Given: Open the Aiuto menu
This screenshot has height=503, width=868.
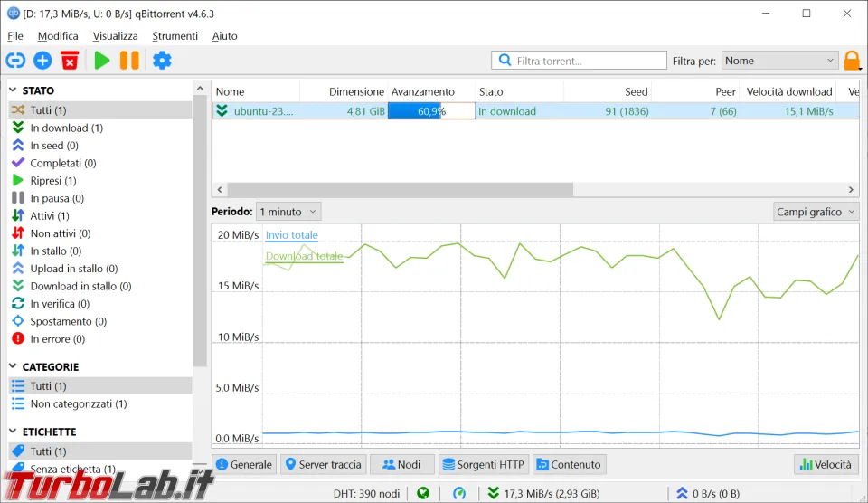Looking at the screenshot, I should [225, 36].
